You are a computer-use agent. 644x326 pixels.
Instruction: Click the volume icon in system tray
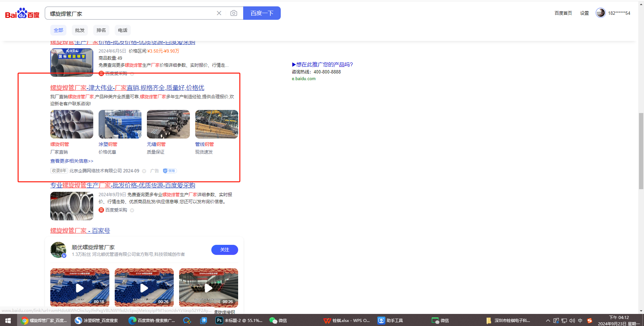pyautogui.click(x=572, y=320)
